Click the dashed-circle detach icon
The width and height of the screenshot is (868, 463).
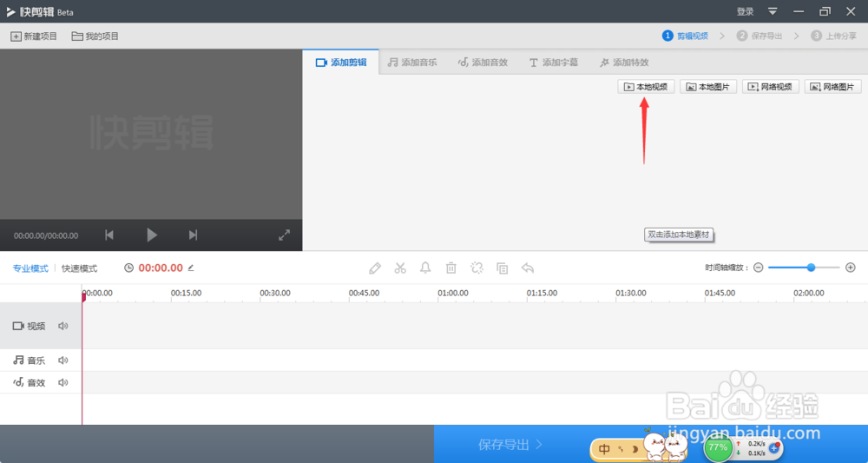477,268
